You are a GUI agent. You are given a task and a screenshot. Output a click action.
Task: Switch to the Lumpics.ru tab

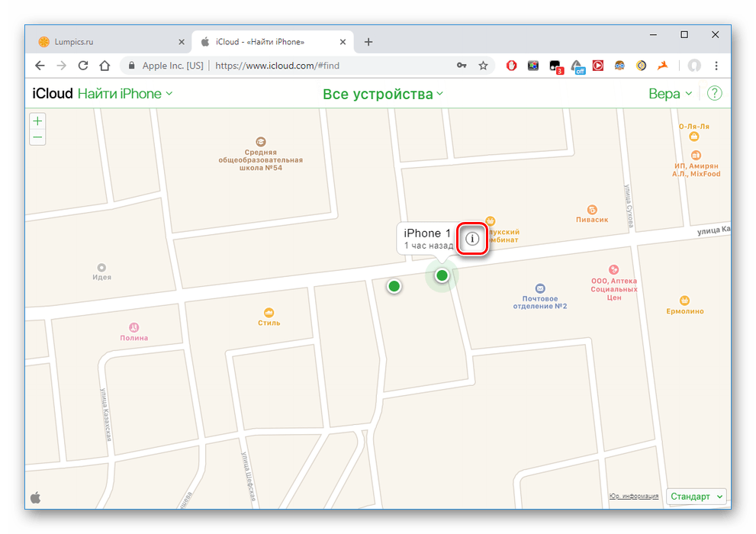[x=111, y=42]
